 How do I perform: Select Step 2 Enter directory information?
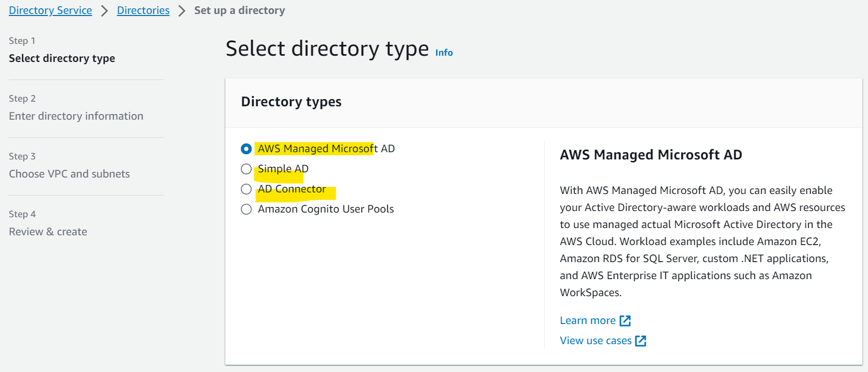76,108
